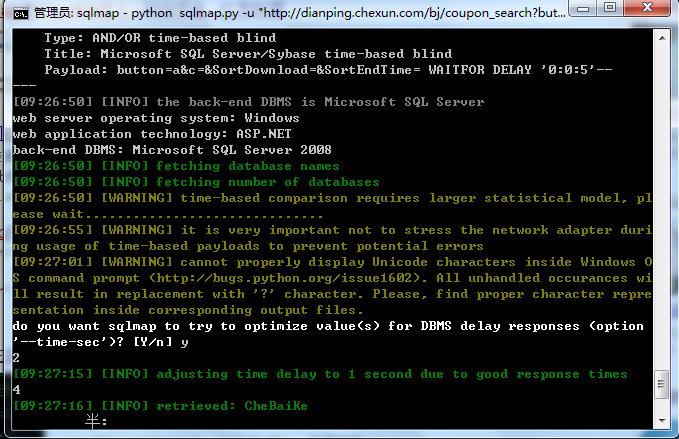
Task: Click the scrollbar down arrow
Action: (662, 420)
